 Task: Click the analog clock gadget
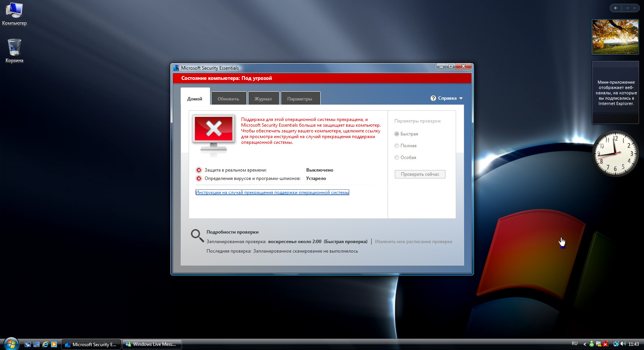tap(615, 154)
